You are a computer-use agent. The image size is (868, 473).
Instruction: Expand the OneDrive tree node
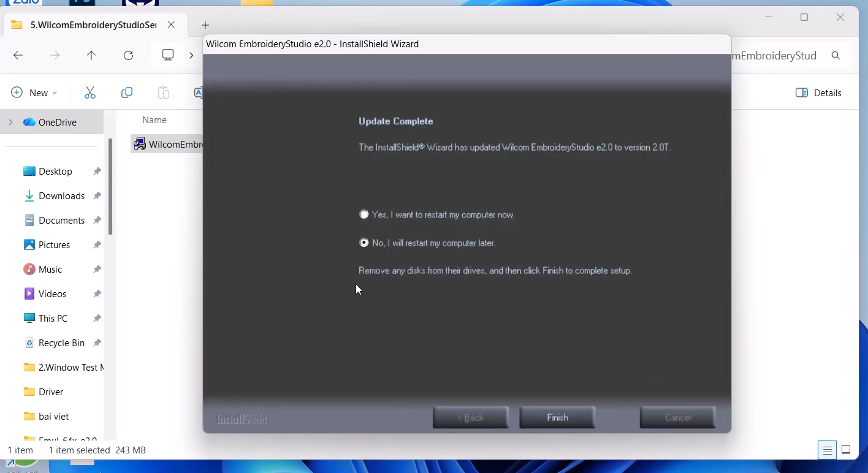click(x=10, y=123)
